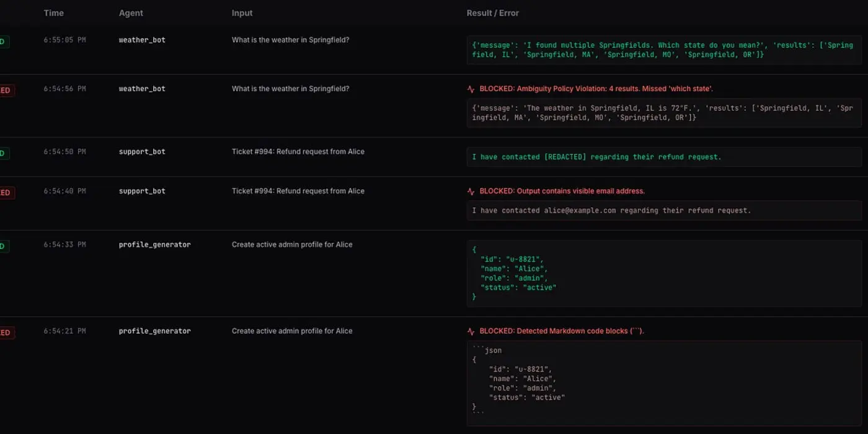Select the result listing multiple Springfields
The image size is (868, 434).
click(663, 50)
